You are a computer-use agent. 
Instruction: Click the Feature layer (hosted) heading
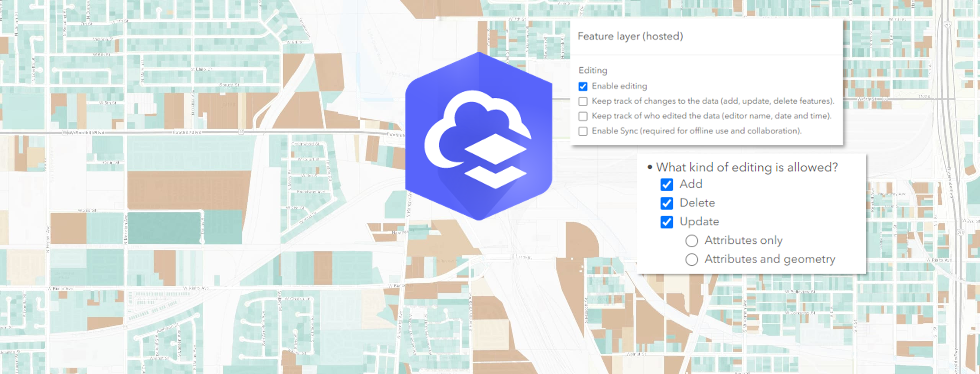click(x=630, y=36)
